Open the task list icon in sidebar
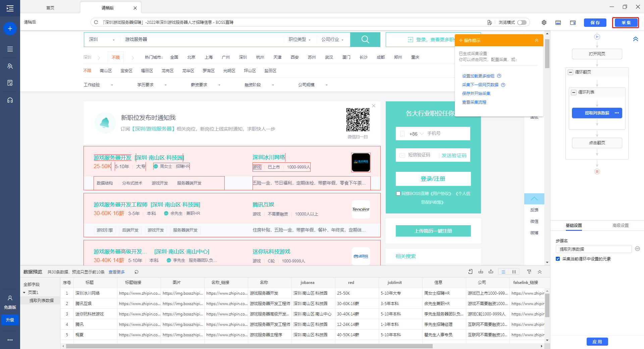 (x=10, y=49)
